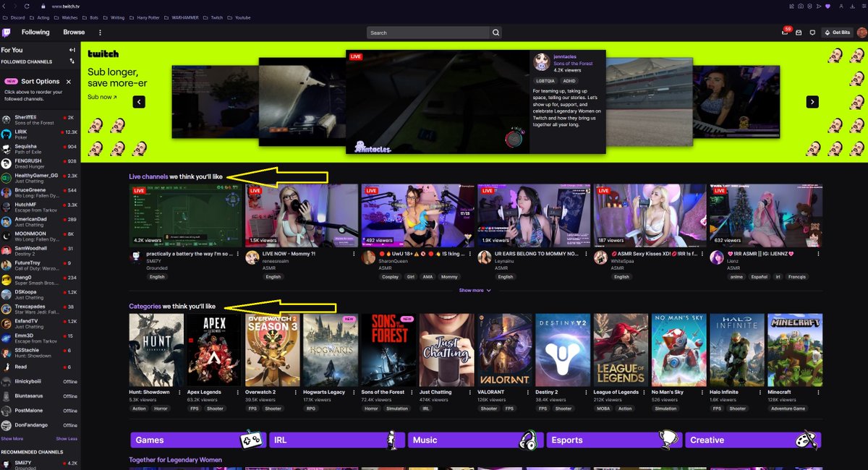Click Show More in followed channels
The image size is (868, 470).
(12, 439)
